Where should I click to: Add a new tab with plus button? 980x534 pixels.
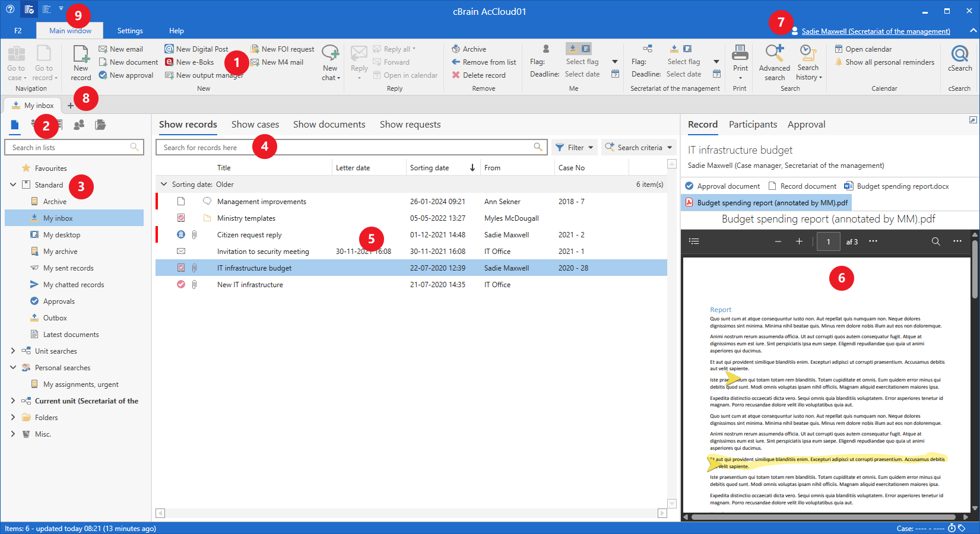[x=71, y=106]
